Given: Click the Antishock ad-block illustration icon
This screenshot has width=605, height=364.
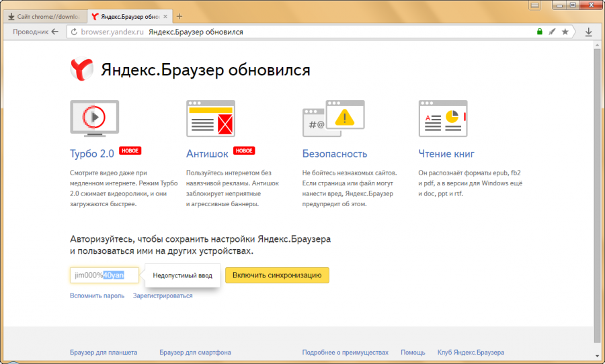Looking at the screenshot, I should tap(210, 118).
